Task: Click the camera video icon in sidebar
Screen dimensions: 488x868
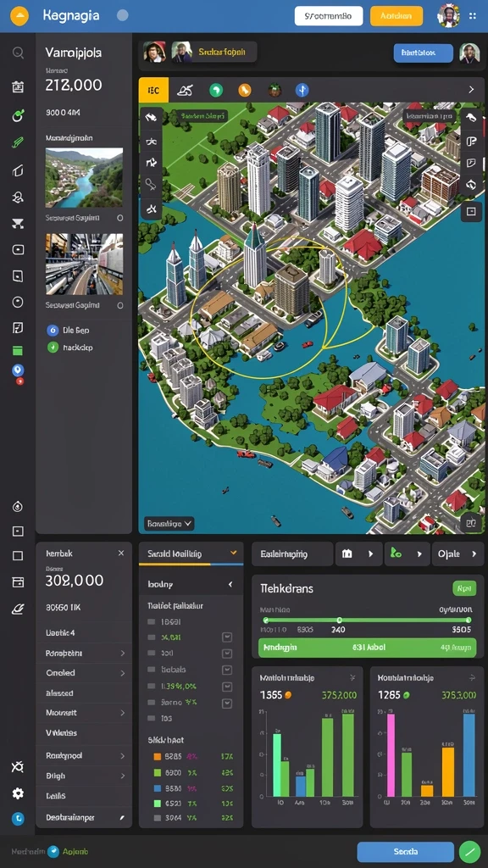Action: pyautogui.click(x=18, y=250)
